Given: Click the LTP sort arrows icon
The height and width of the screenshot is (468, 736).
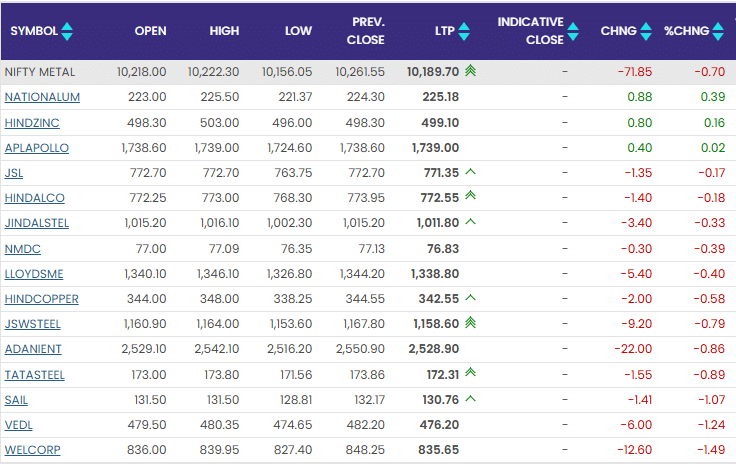Looking at the screenshot, I should pos(464,32).
